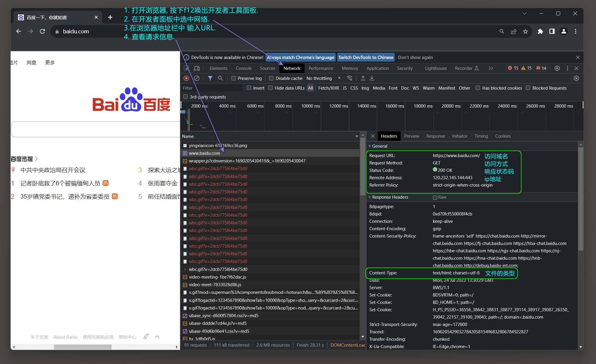The height and width of the screenshot is (364, 596).
Task: Check the Invert filter box
Action: (249, 88)
